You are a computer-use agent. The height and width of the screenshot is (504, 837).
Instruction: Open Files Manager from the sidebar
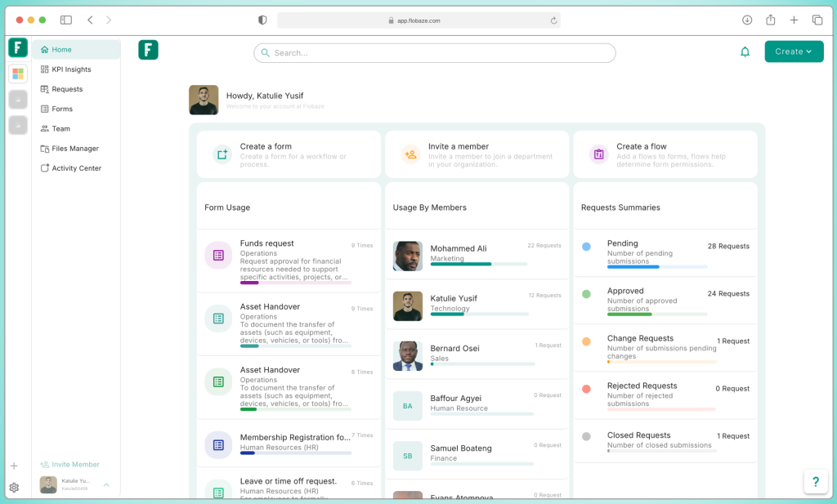click(x=75, y=149)
